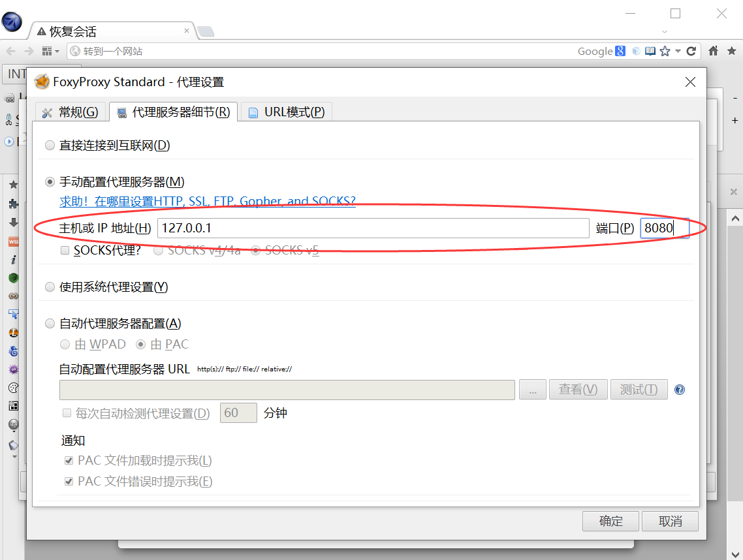743x560 pixels.
Task: Open the reader book icon in address bar
Action: 650,51
